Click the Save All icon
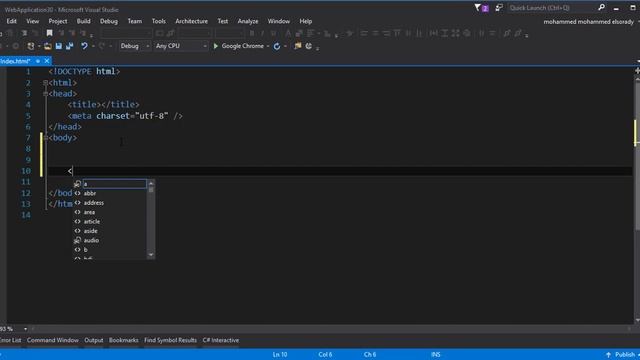The height and width of the screenshot is (360, 640). coord(69,46)
